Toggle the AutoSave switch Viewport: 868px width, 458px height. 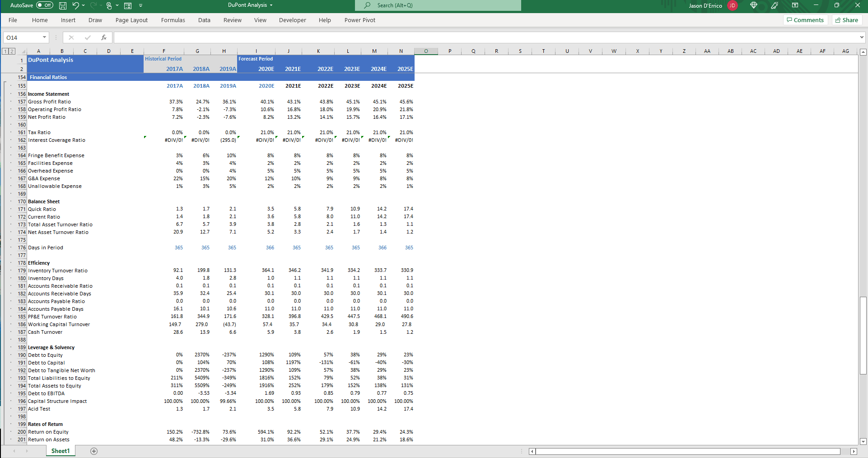click(x=44, y=5)
